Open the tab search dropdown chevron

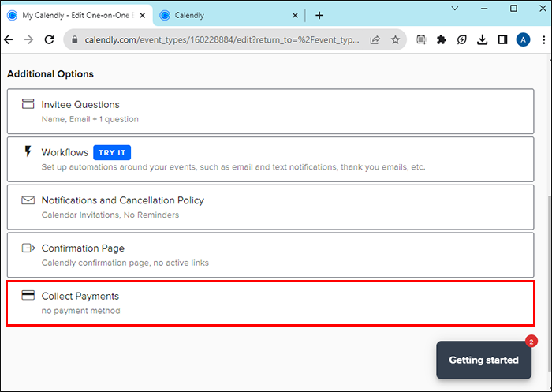click(x=455, y=9)
